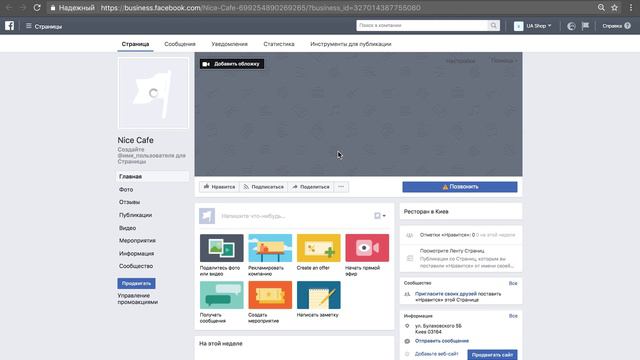
Task: Open Видео in the left menu
Action: click(x=127, y=228)
